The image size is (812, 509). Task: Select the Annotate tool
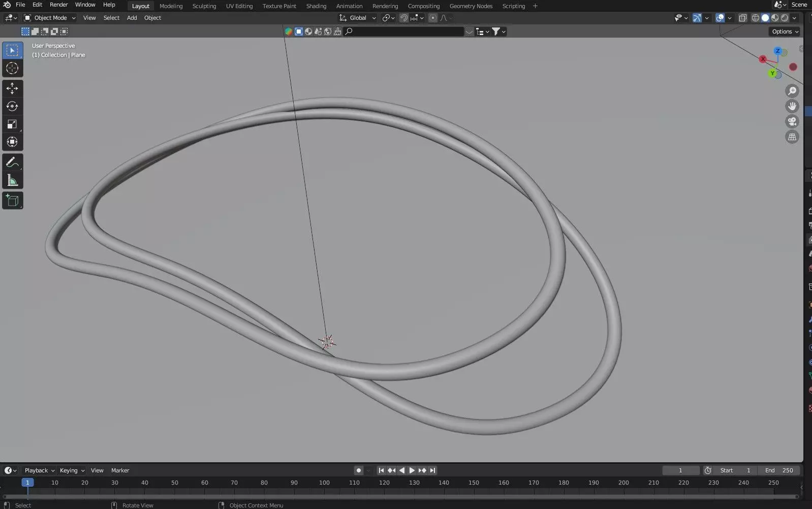12,163
